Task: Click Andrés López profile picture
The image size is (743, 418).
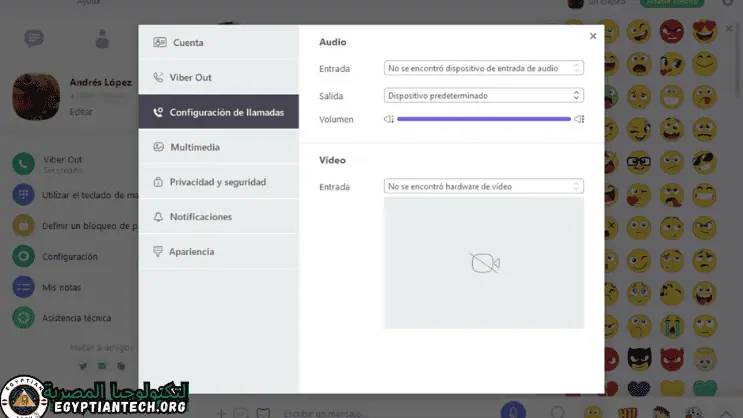Action: pos(36,96)
